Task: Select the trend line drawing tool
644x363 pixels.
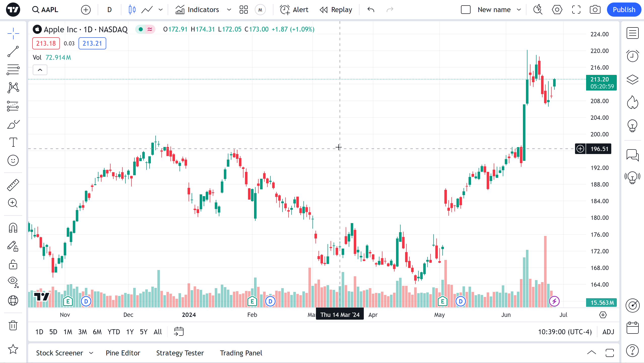Action: pyautogui.click(x=13, y=51)
